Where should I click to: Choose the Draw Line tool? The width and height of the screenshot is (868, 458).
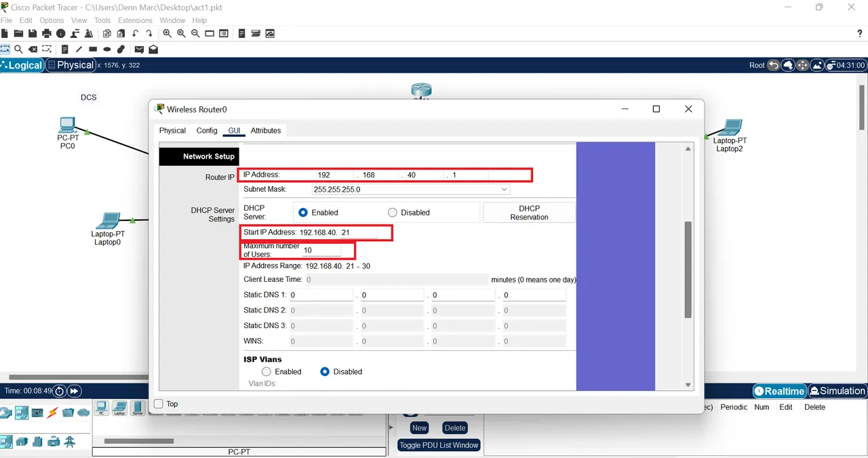[79, 49]
